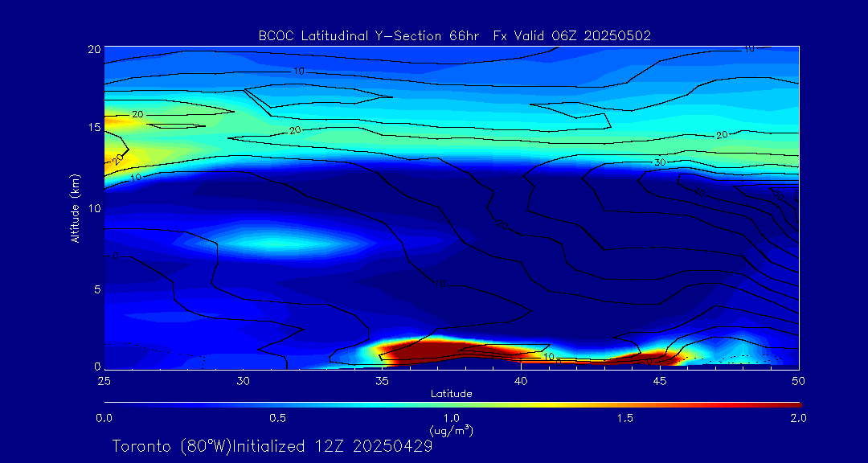
Task: Click altitude axis tick label '0'
Action: (97, 366)
